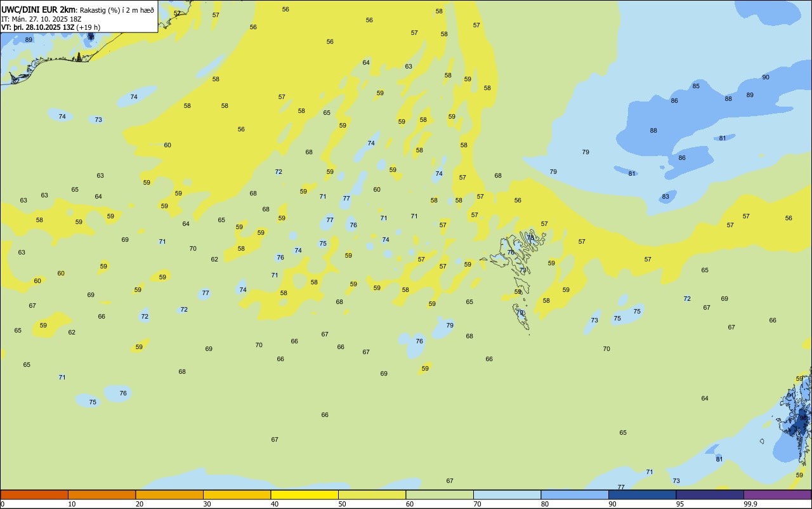
Task: Click the 52 humidity value near top coast
Action: 177,13
